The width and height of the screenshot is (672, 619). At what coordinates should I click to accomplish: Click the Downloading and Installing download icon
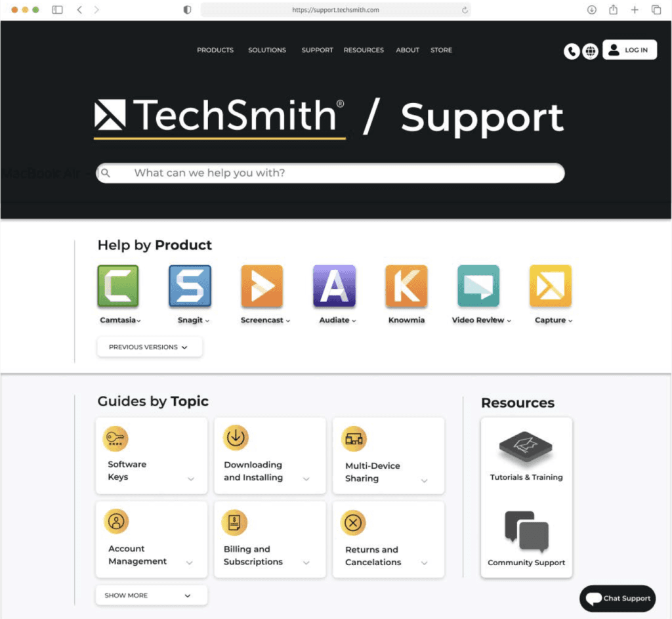point(236,438)
